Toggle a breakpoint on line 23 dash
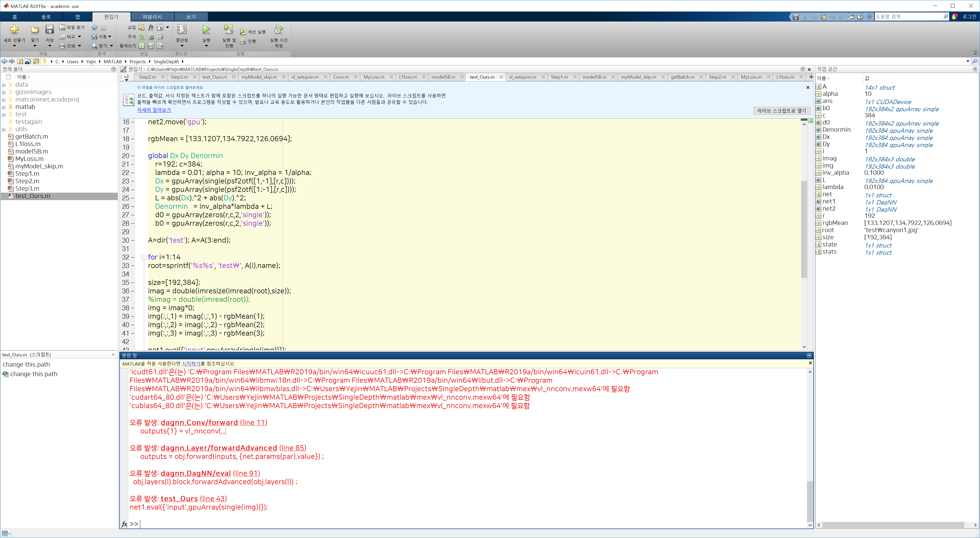The width and height of the screenshot is (980, 538). [133, 181]
